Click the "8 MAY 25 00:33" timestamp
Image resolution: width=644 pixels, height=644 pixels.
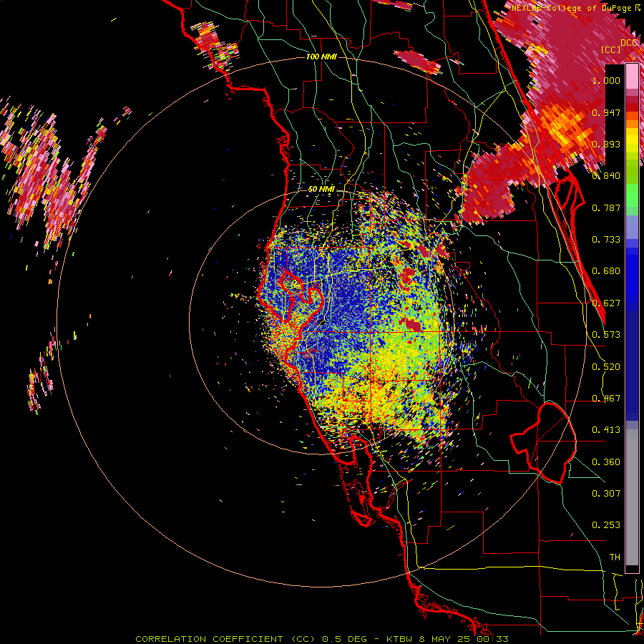[464, 639]
